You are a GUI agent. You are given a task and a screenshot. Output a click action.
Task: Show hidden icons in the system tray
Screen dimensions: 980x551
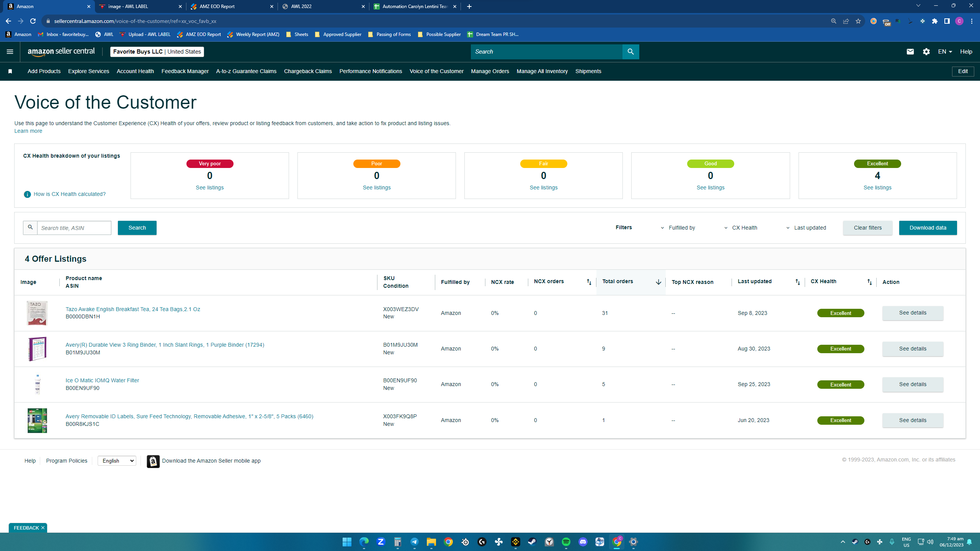(x=843, y=542)
